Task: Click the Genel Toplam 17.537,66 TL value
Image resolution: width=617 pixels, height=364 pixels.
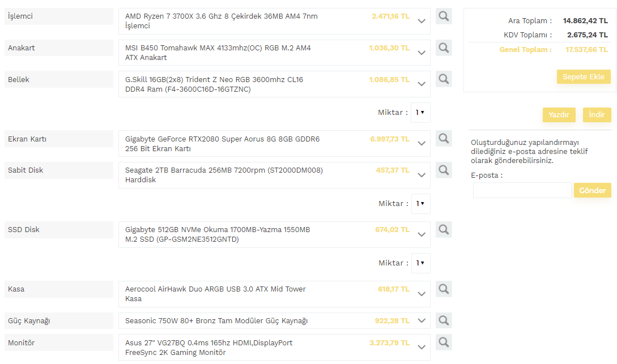Action: click(x=586, y=49)
